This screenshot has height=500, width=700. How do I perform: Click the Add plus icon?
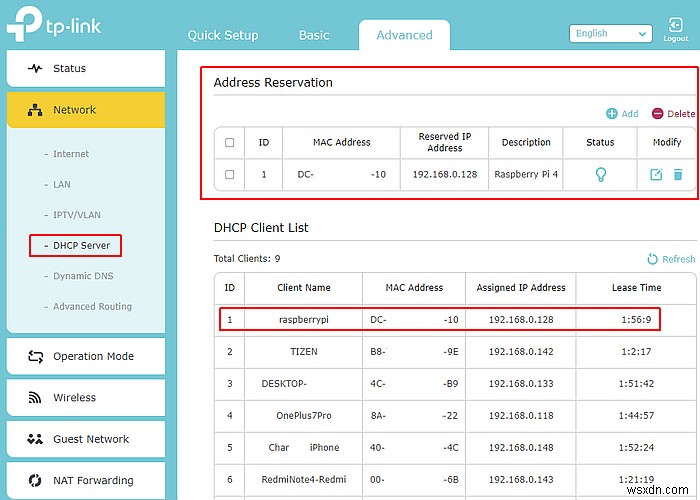tap(611, 114)
